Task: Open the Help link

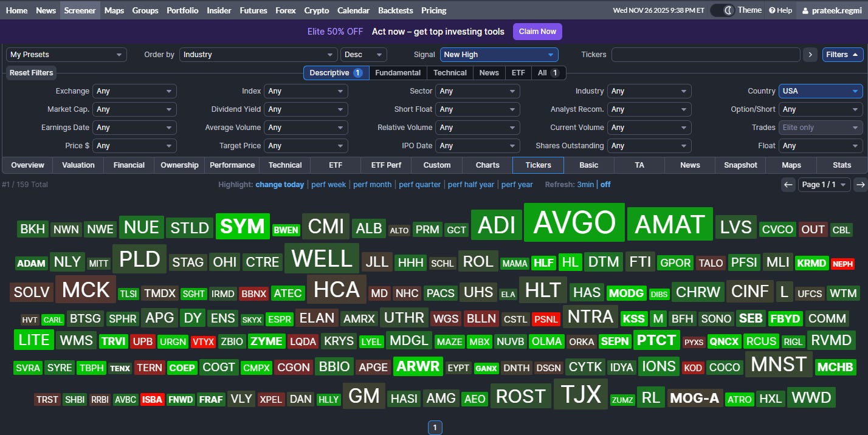Action: (x=780, y=10)
